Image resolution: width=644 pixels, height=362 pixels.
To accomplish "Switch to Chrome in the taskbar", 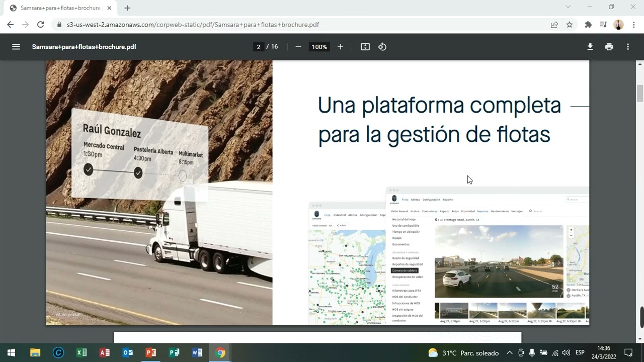I will (220, 353).
